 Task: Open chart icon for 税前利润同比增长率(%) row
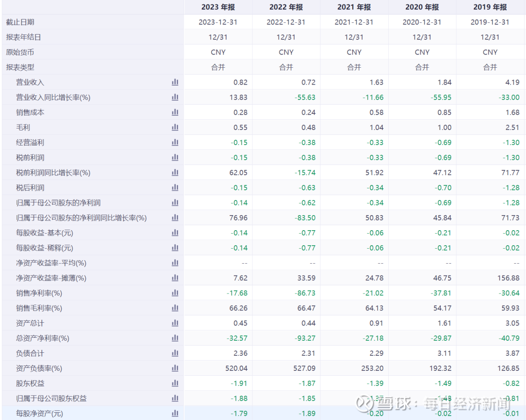[175, 173]
